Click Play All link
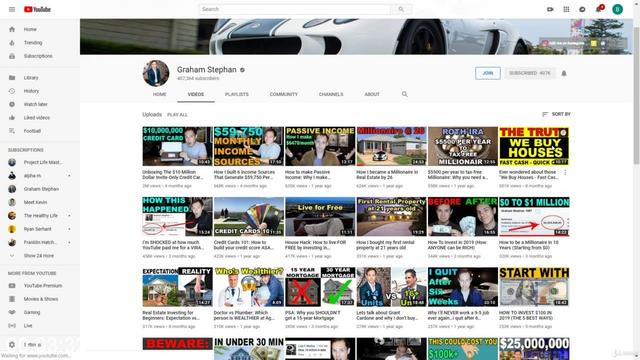The image size is (640, 360). coord(177,115)
